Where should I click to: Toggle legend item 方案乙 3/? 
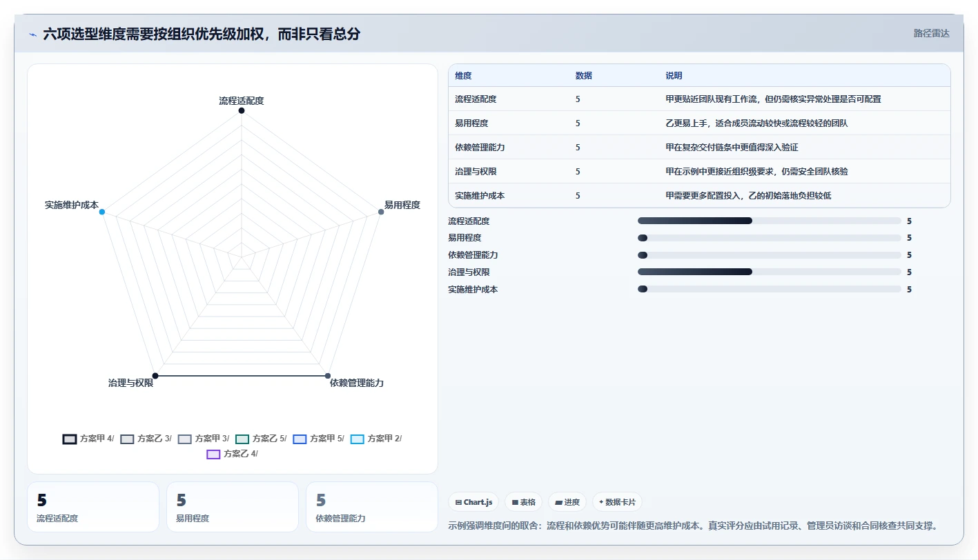tap(146, 439)
